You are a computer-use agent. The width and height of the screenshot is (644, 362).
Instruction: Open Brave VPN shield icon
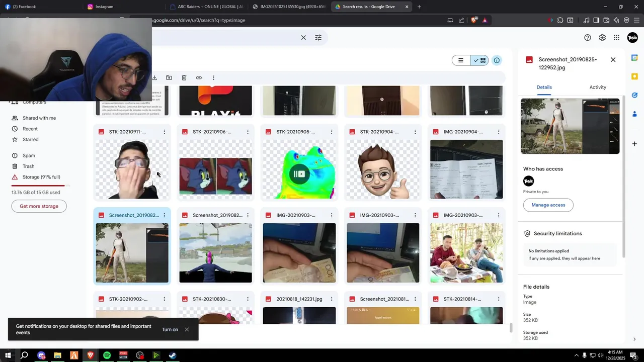point(626,20)
